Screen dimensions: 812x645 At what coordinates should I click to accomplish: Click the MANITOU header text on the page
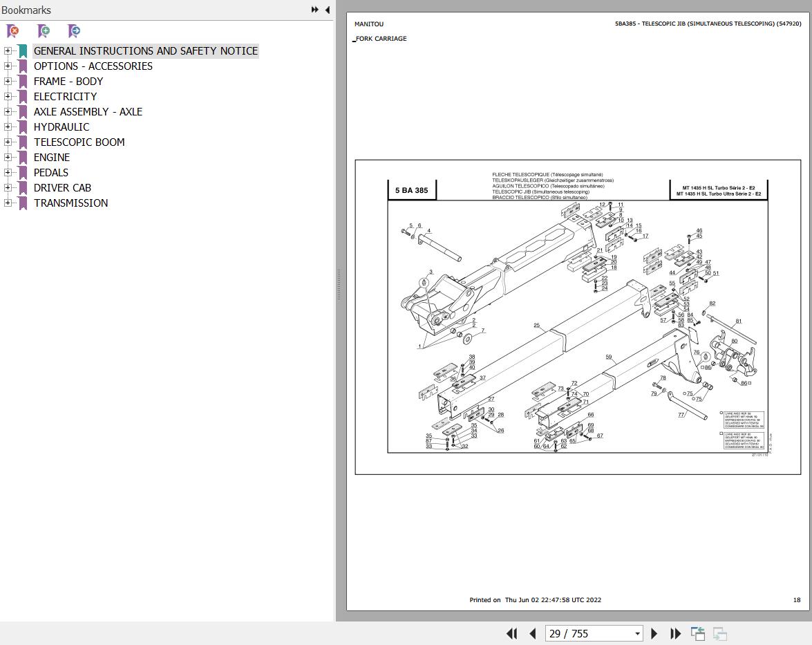click(x=369, y=24)
